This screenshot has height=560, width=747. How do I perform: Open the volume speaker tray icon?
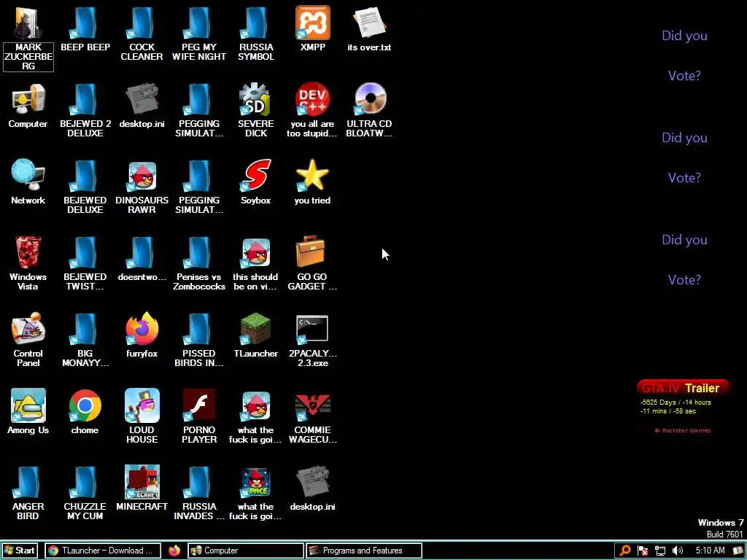tap(677, 551)
